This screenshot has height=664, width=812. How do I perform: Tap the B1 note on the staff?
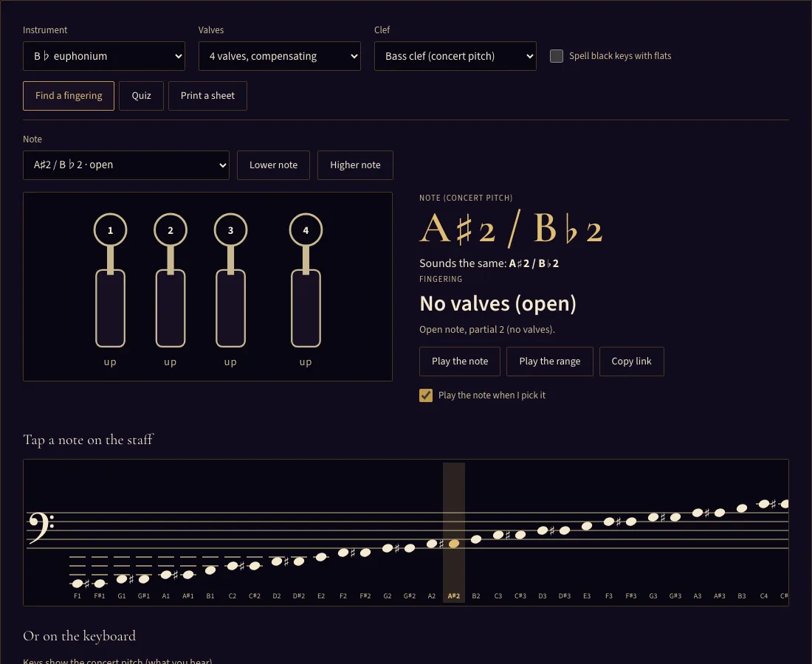(210, 570)
